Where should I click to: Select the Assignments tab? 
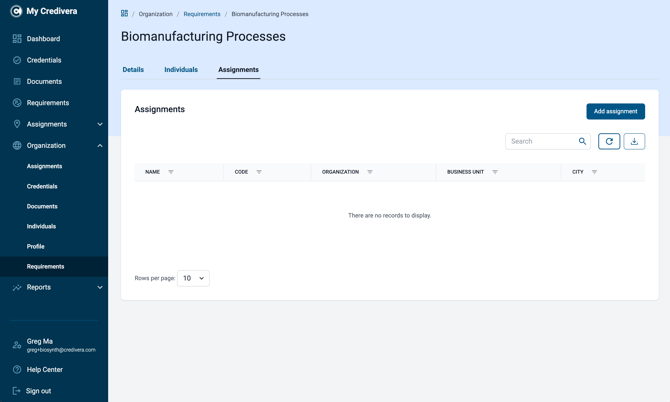(238, 70)
